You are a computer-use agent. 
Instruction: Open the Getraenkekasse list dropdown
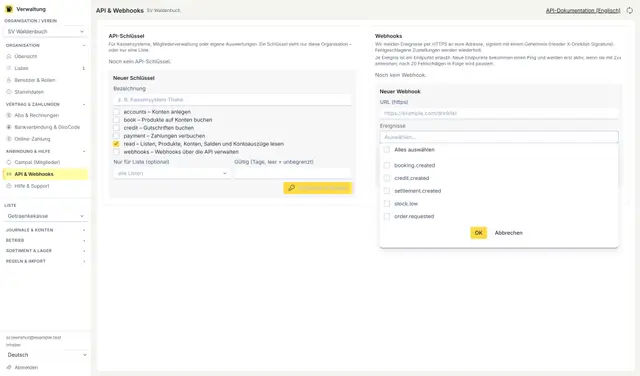pos(45,216)
